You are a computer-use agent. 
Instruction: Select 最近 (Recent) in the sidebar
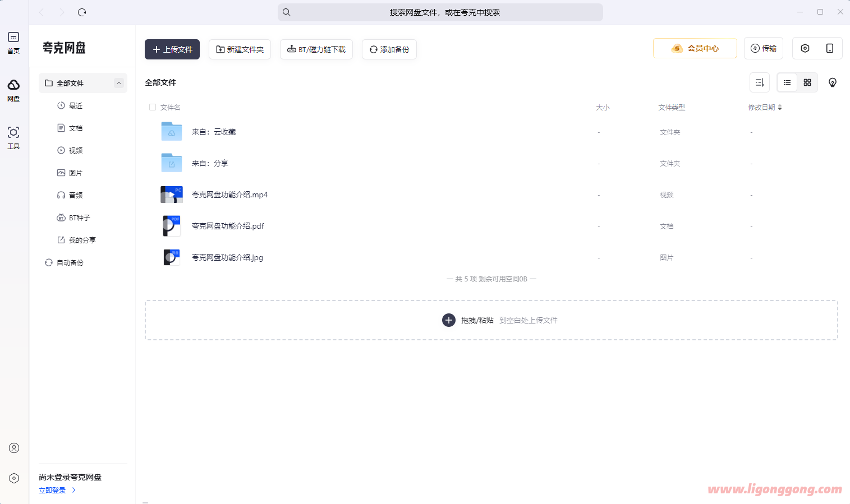tap(77, 105)
